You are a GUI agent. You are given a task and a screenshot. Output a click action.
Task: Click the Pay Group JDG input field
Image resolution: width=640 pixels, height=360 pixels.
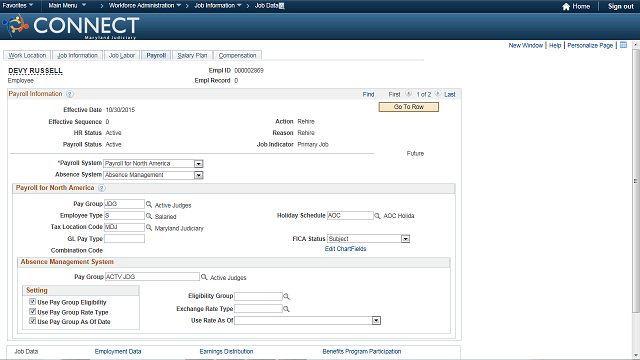pos(124,204)
